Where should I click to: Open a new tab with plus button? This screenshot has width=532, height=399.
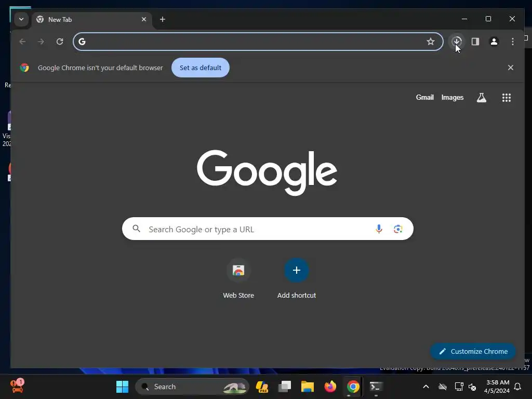163,19
